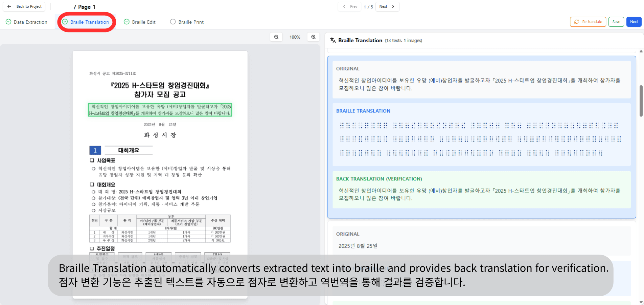This screenshot has width=644, height=305.
Task: Click the Re-translate refresh icon
Action: coord(576,22)
